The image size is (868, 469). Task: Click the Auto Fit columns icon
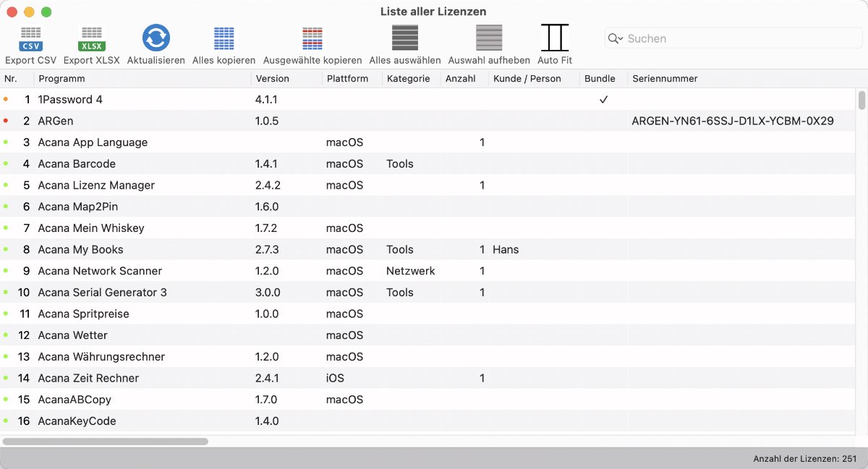555,38
